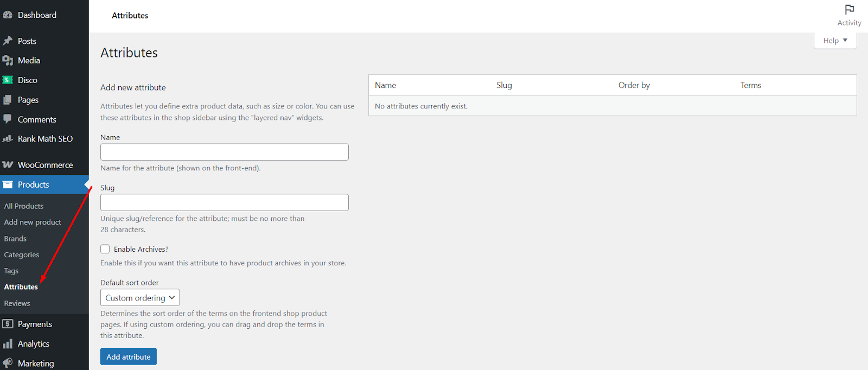This screenshot has width=868, height=370.
Task: Click the Name table column header
Action: coord(386,85)
